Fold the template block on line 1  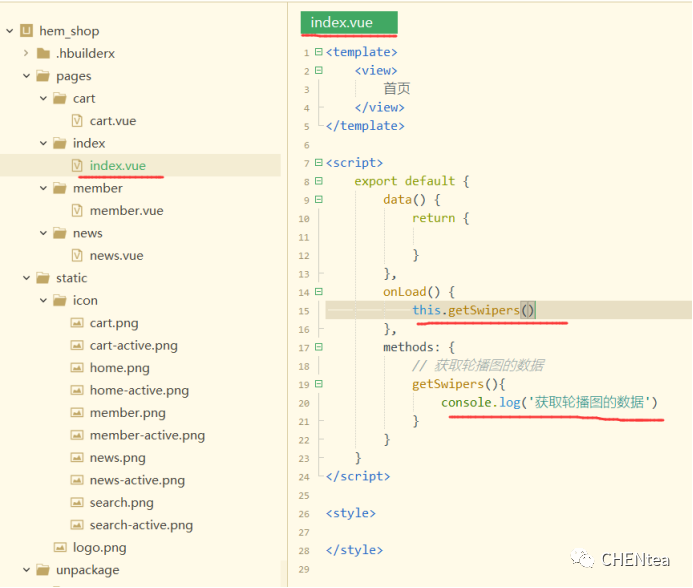point(318,52)
